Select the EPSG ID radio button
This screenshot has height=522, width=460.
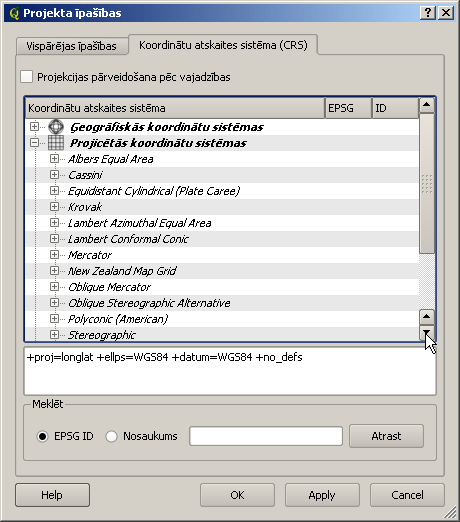click(x=42, y=436)
